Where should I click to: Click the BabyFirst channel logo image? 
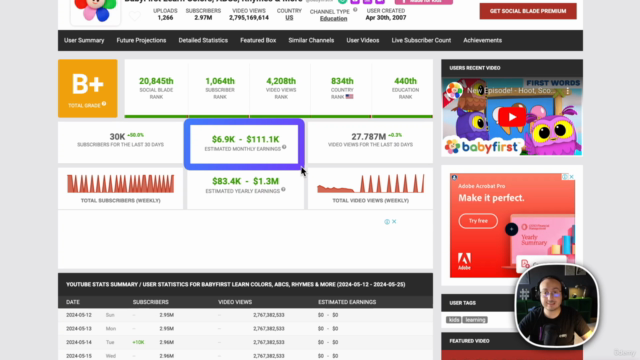tap(95, 11)
